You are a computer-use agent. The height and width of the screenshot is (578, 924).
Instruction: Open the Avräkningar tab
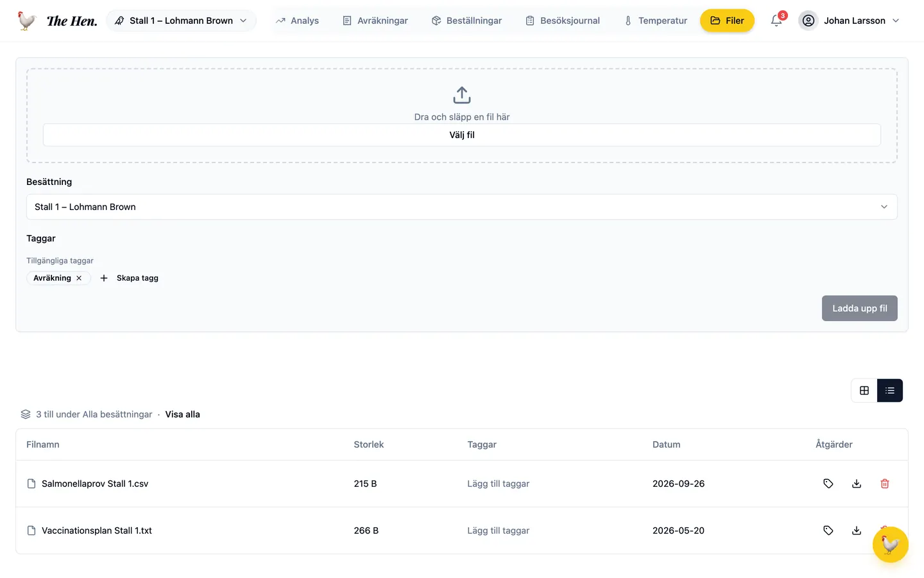(x=375, y=21)
